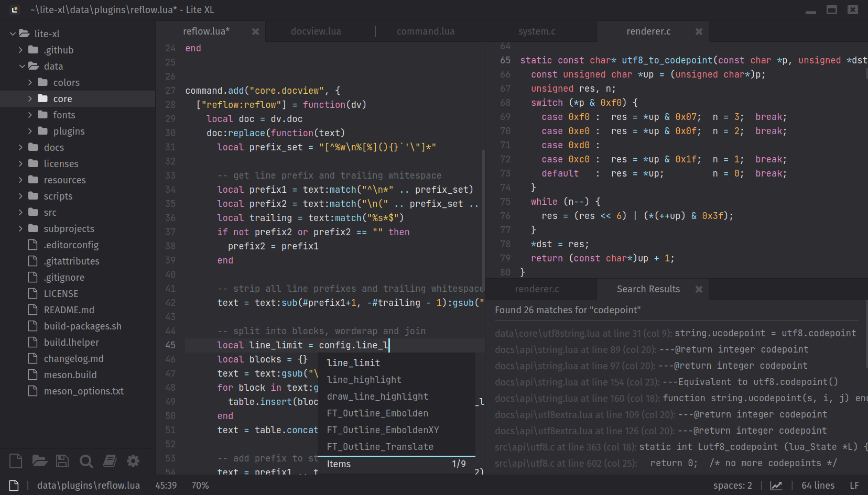Activate the Search Results tab label

[x=648, y=289]
